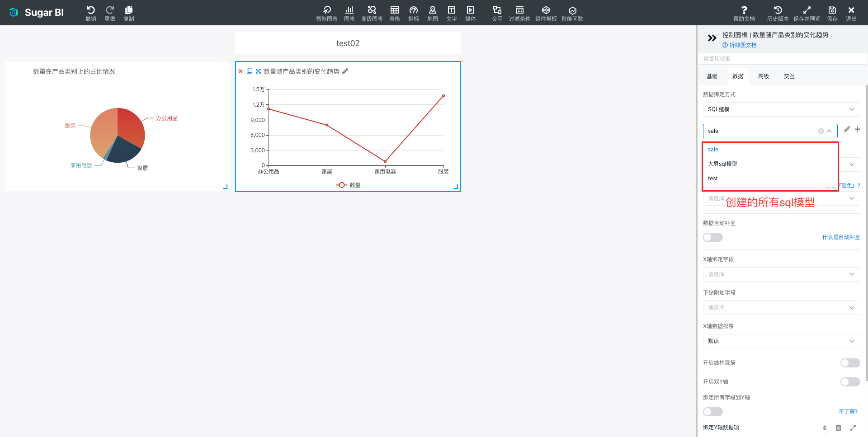868x437 pixels.
Task: Switch to the 交互 tab in panel
Action: (x=789, y=76)
